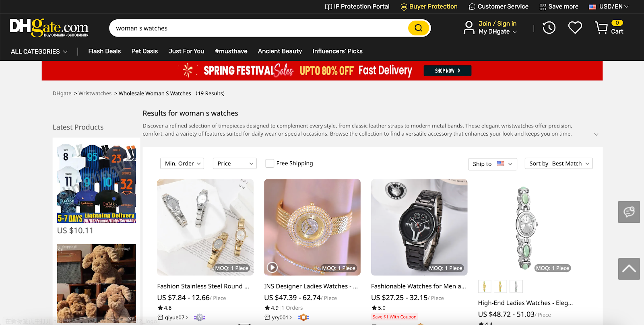Open the account profile icon
Viewport: 644px width, 325px height.
[469, 28]
